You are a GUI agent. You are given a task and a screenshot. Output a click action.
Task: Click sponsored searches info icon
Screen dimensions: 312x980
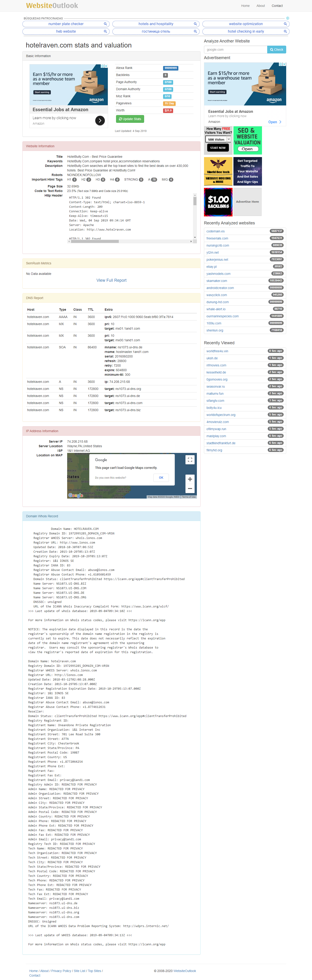point(288,18)
